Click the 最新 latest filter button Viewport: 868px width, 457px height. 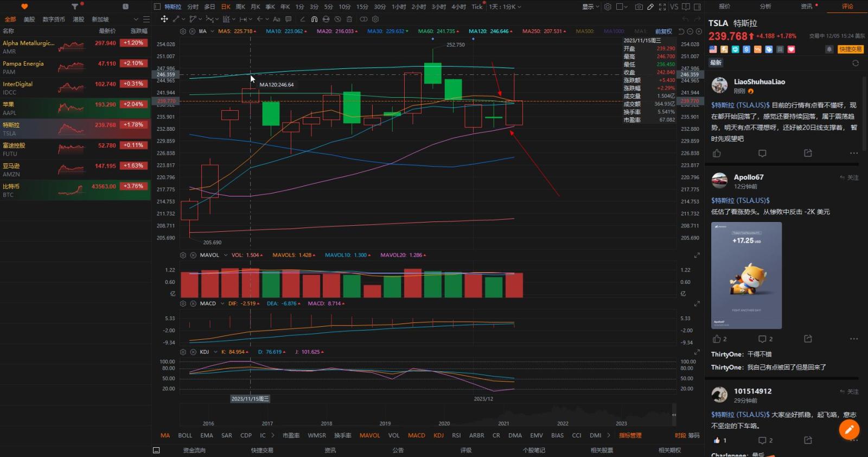pos(716,63)
